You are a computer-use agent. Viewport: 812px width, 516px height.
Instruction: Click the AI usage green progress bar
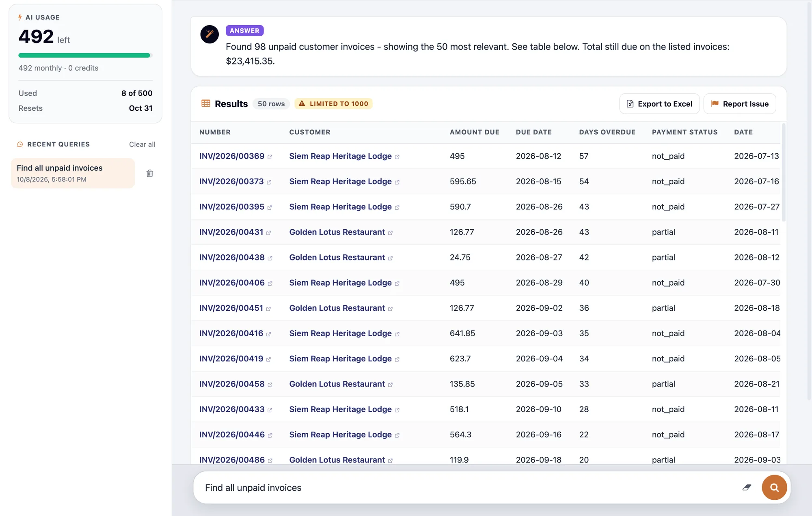click(85, 55)
